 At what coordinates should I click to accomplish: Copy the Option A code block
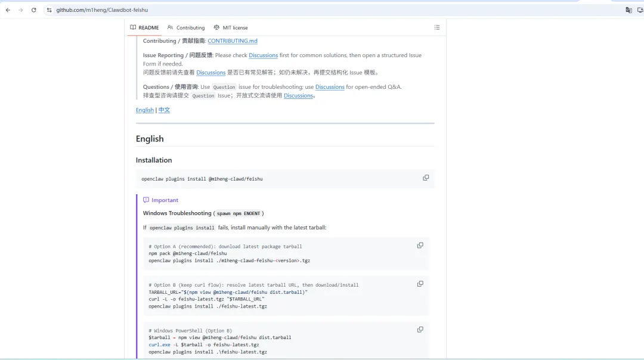coord(420,246)
